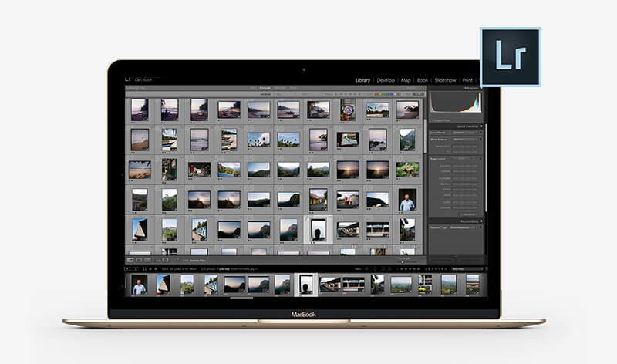The image size is (617, 364).
Task: Switch to Grid view in the toolbar
Action: [x=130, y=260]
